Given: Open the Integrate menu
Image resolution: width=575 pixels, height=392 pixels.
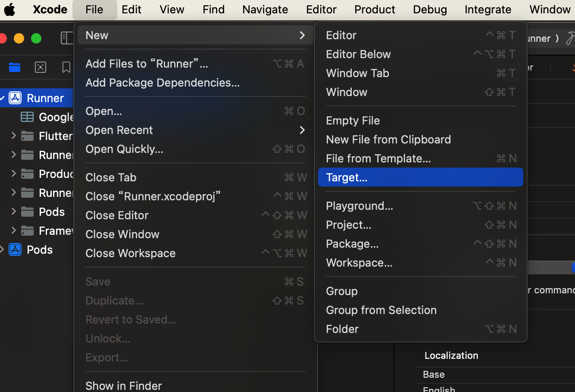Looking at the screenshot, I should click(488, 9).
